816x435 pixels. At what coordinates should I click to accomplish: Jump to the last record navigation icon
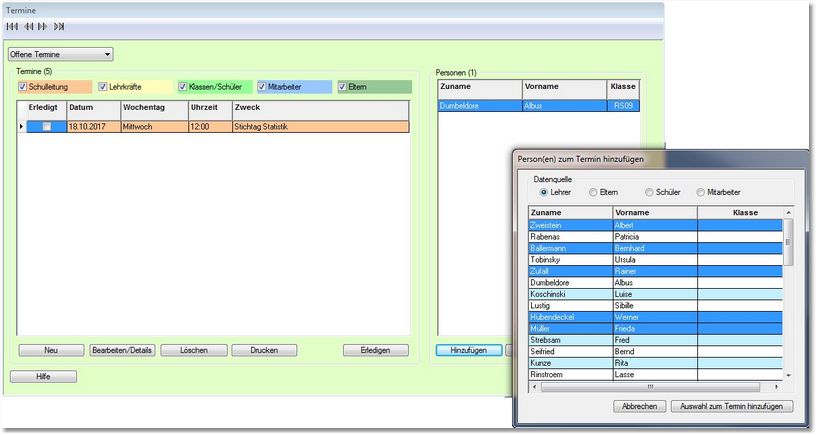tap(58, 26)
